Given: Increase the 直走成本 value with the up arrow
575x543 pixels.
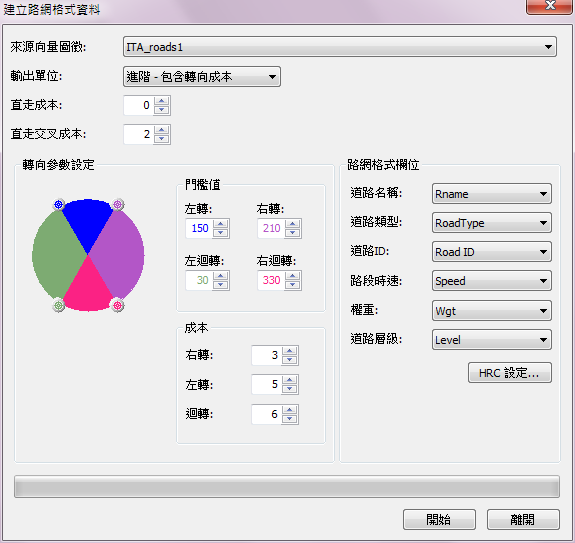Looking at the screenshot, I should coord(162,101).
